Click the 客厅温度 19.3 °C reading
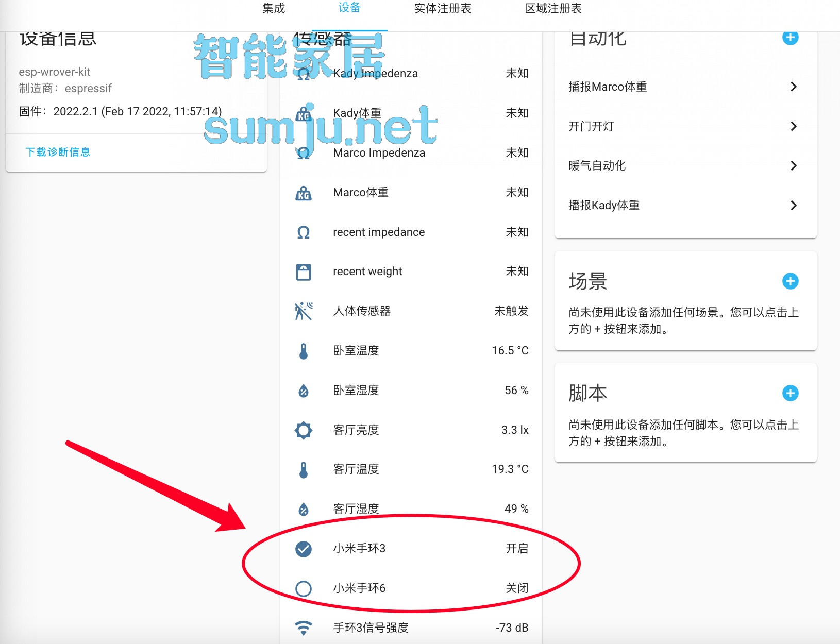 click(x=509, y=469)
